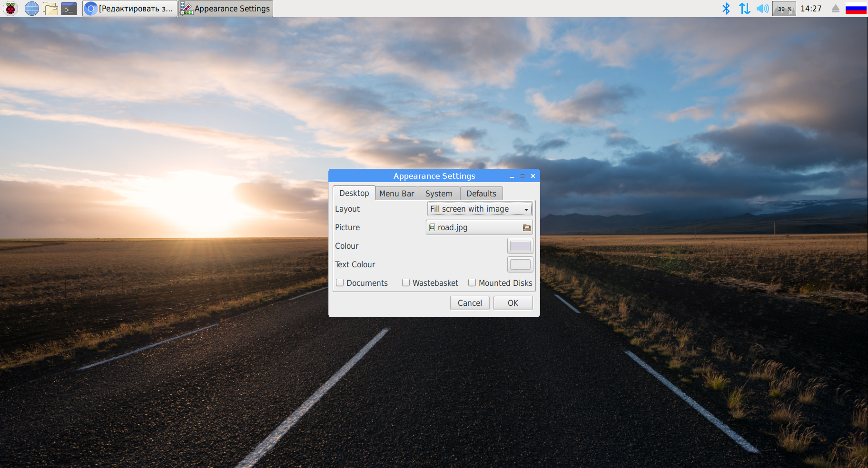The width and height of the screenshot is (868, 468).
Task: Click the Appearance Settings title bar
Action: (434, 176)
